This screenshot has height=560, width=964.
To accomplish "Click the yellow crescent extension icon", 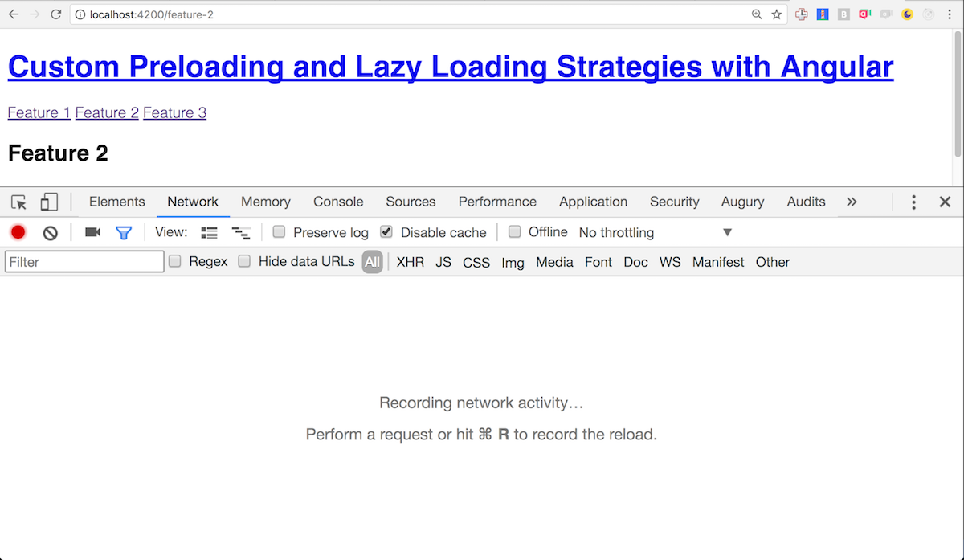I will 908,14.
